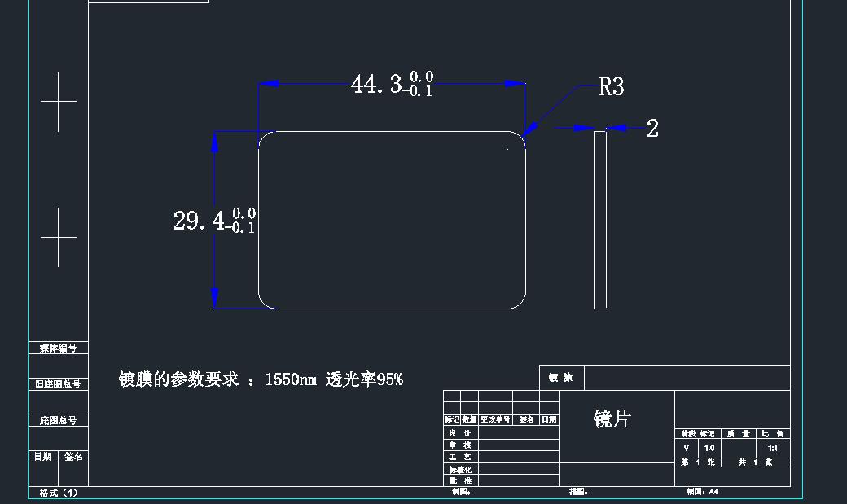
Task: Click the R3 radius label
Action: [611, 87]
